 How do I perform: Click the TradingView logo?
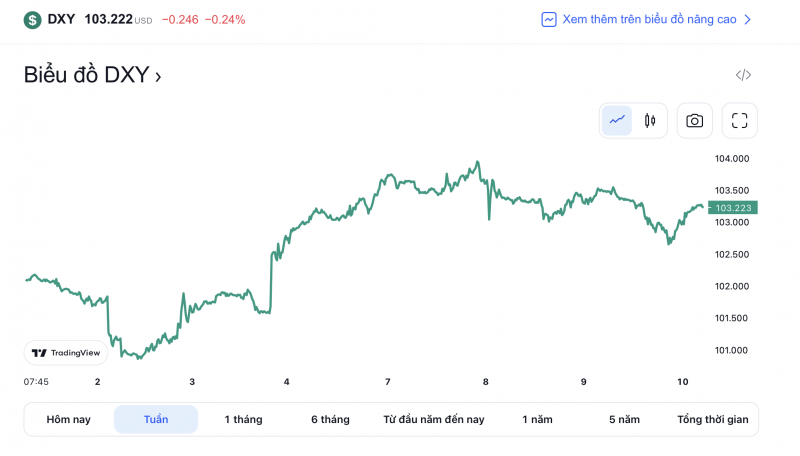click(66, 353)
